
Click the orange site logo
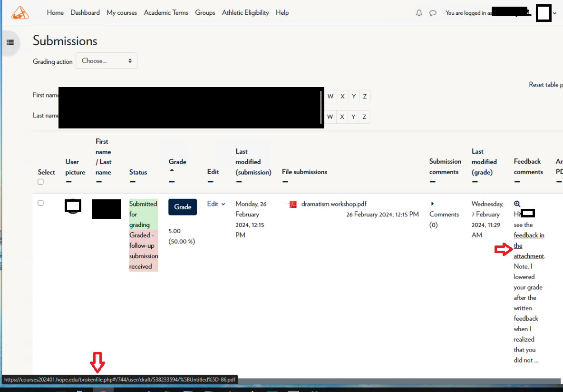pyautogui.click(x=20, y=13)
